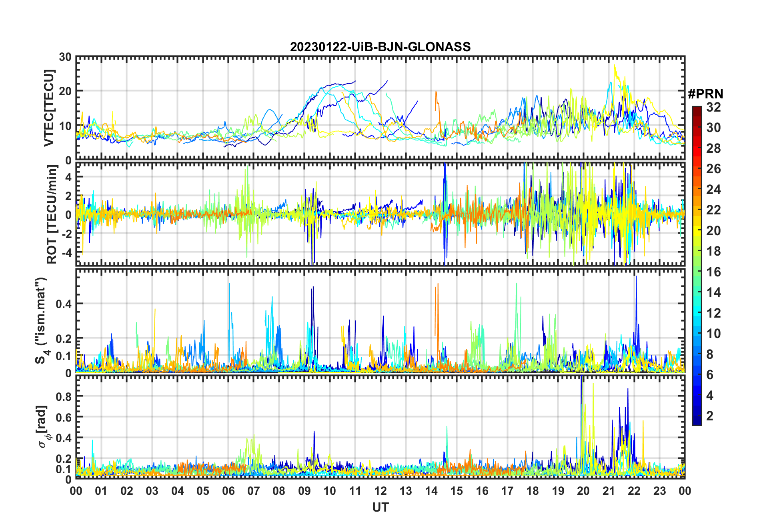761x532 pixels.
Task: Click S4 axis tick label 0.2
Action: tap(64, 338)
